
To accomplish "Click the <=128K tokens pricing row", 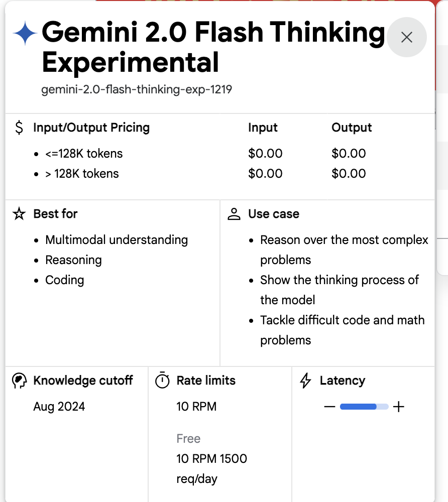I will (84, 154).
